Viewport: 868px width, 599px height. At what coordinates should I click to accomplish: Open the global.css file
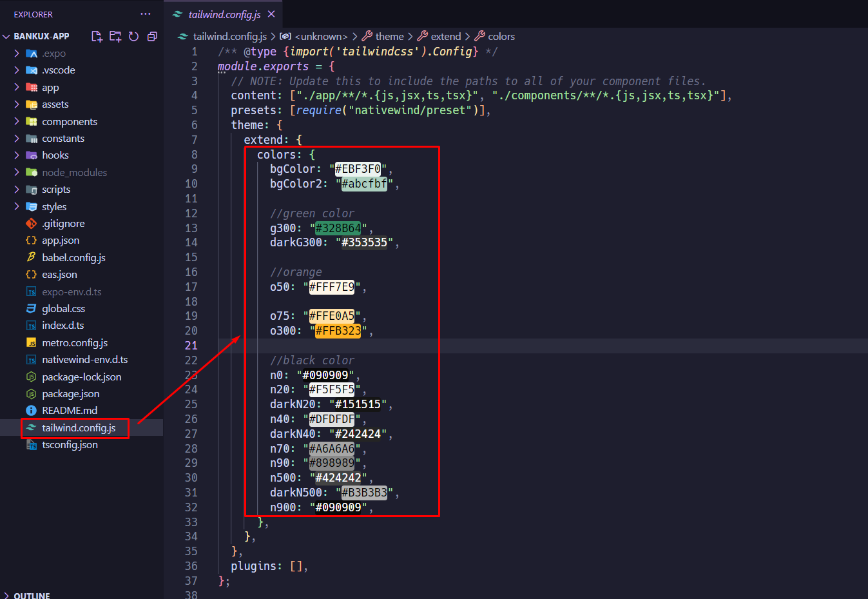[64, 308]
